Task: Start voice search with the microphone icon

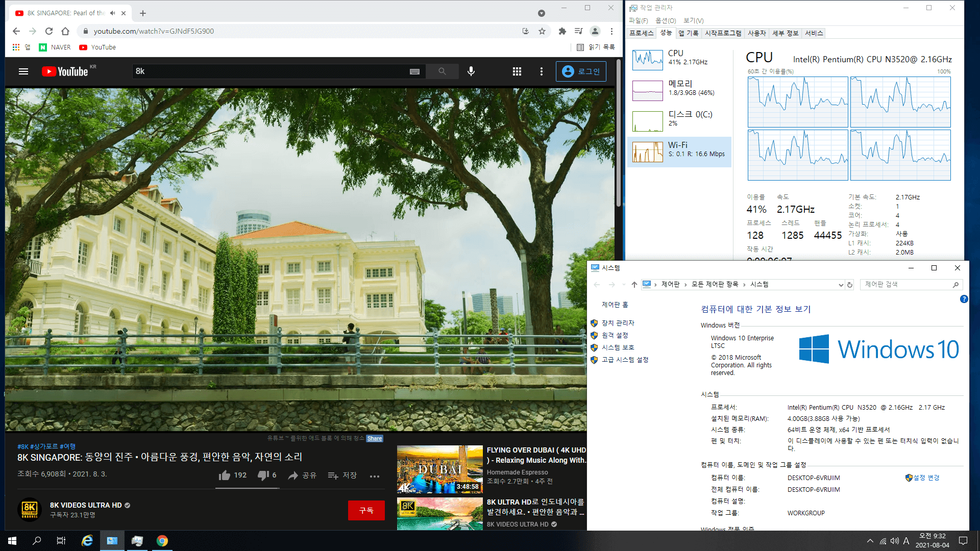Action: click(471, 71)
